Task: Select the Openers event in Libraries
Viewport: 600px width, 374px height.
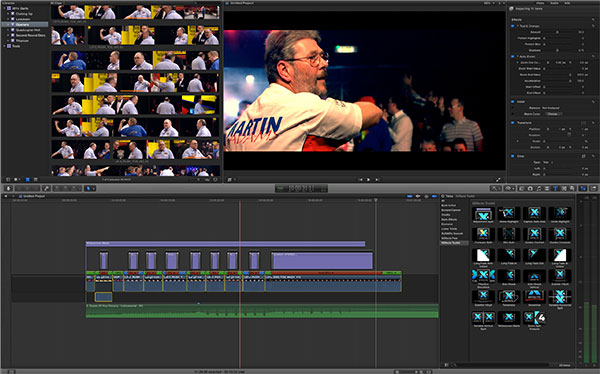Action: click(25, 24)
